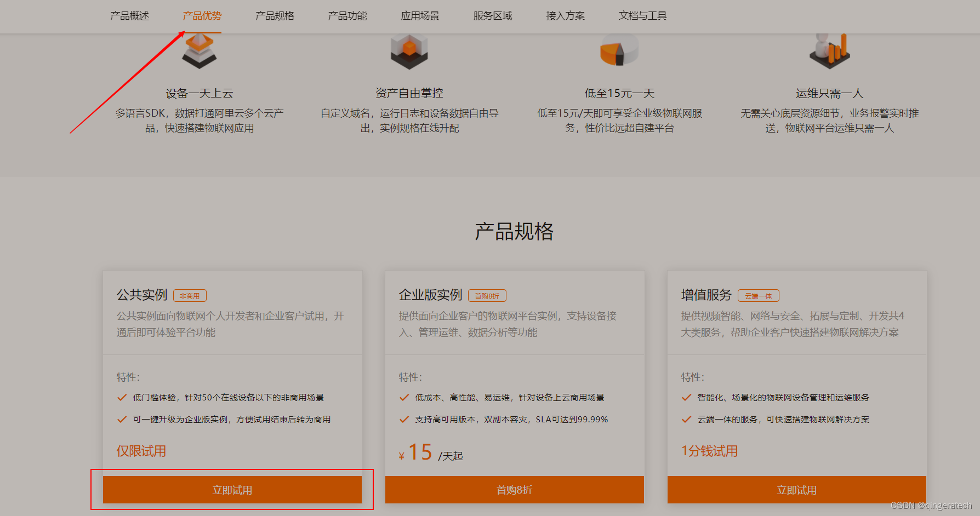The image size is (980, 516).
Task: Click text 方便试用结束后转为商用
Action: [283, 420]
